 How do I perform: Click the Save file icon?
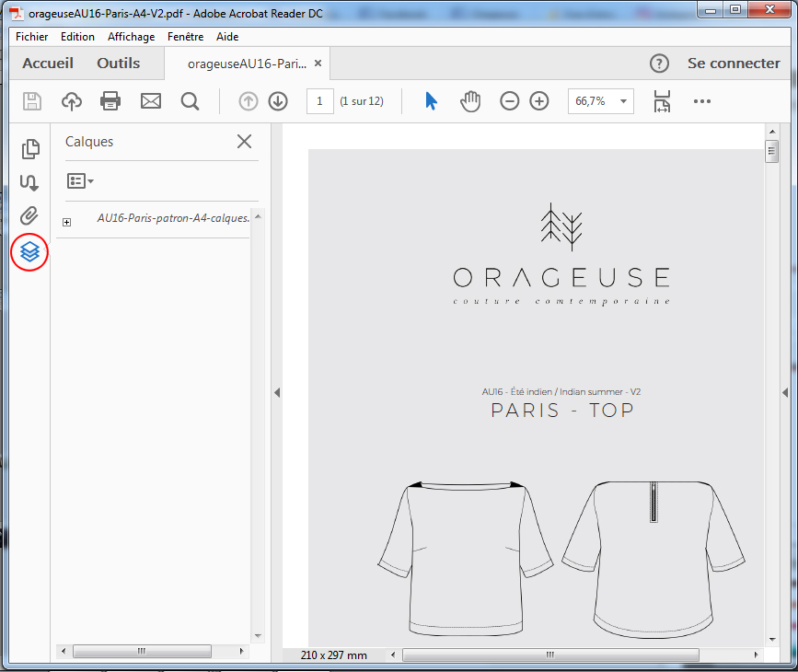click(32, 101)
